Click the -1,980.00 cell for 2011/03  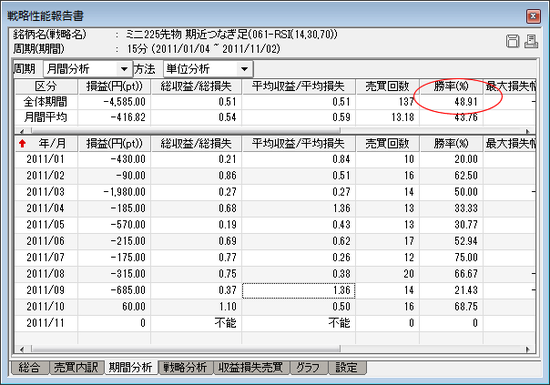pos(114,192)
